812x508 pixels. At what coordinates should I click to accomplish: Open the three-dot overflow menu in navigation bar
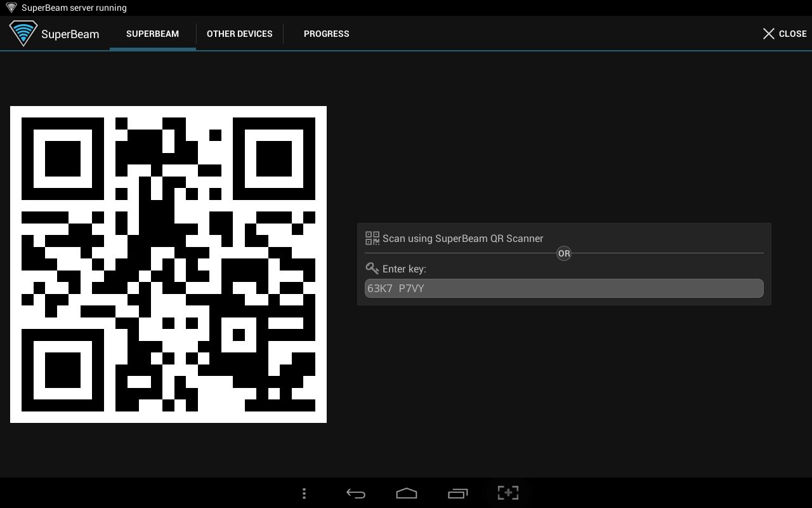[x=304, y=493]
